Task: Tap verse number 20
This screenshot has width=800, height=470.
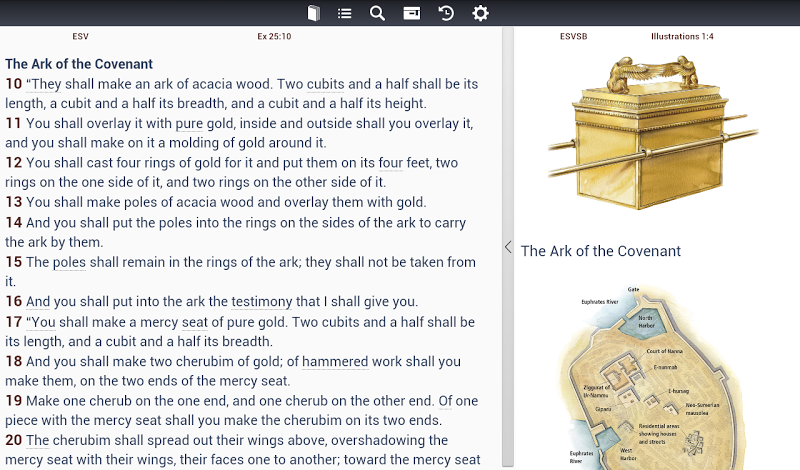Action: click(x=14, y=440)
